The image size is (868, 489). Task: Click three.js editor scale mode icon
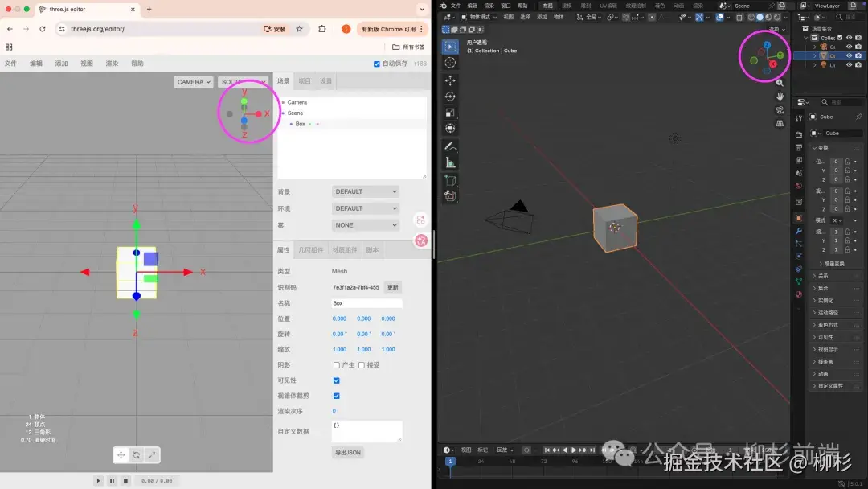click(x=152, y=454)
